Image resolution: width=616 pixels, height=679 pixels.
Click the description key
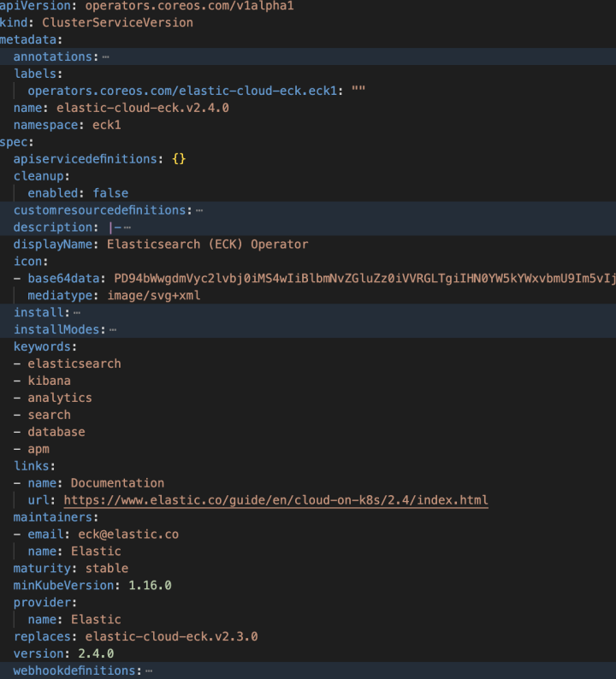tap(53, 227)
